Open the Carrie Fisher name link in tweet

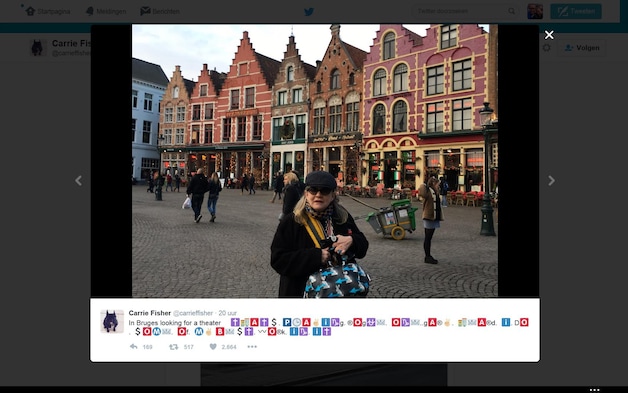click(x=150, y=313)
